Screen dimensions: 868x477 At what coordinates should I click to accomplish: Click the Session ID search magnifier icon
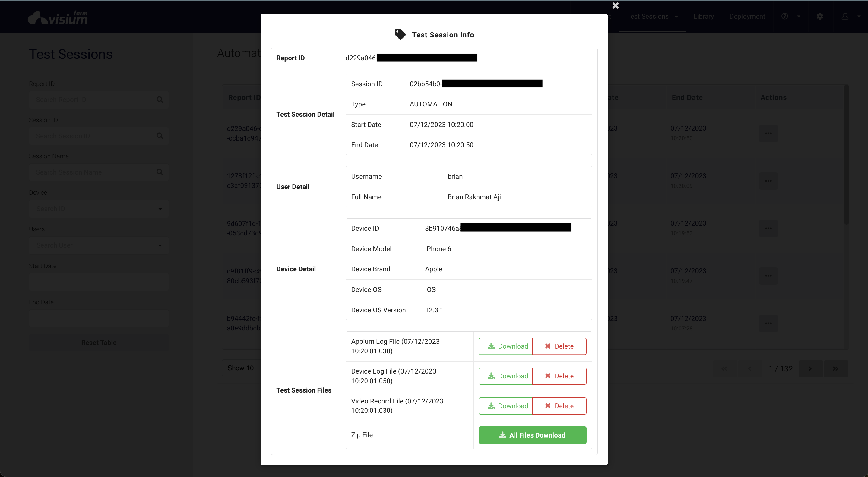pyautogui.click(x=160, y=136)
